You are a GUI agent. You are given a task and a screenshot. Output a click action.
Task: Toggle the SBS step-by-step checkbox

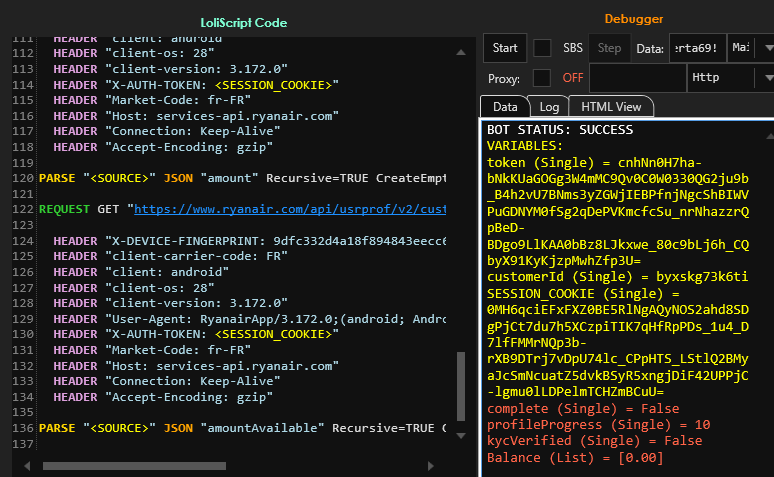click(x=542, y=48)
